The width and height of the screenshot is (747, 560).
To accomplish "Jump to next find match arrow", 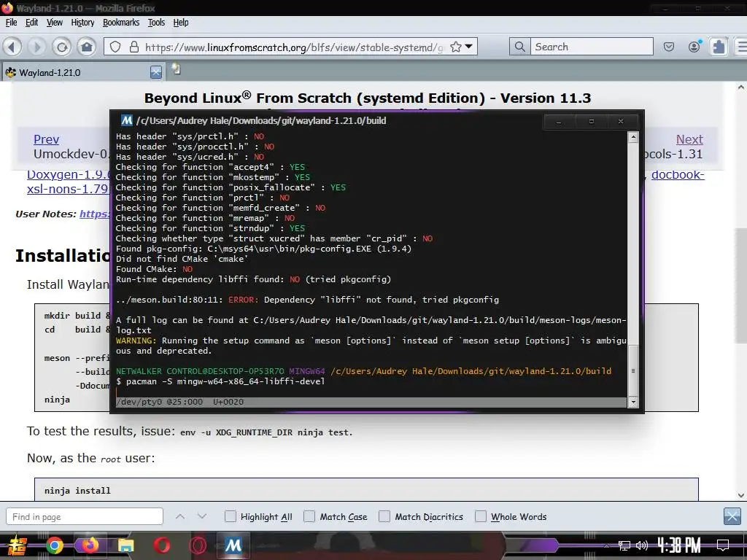I will tap(202, 516).
